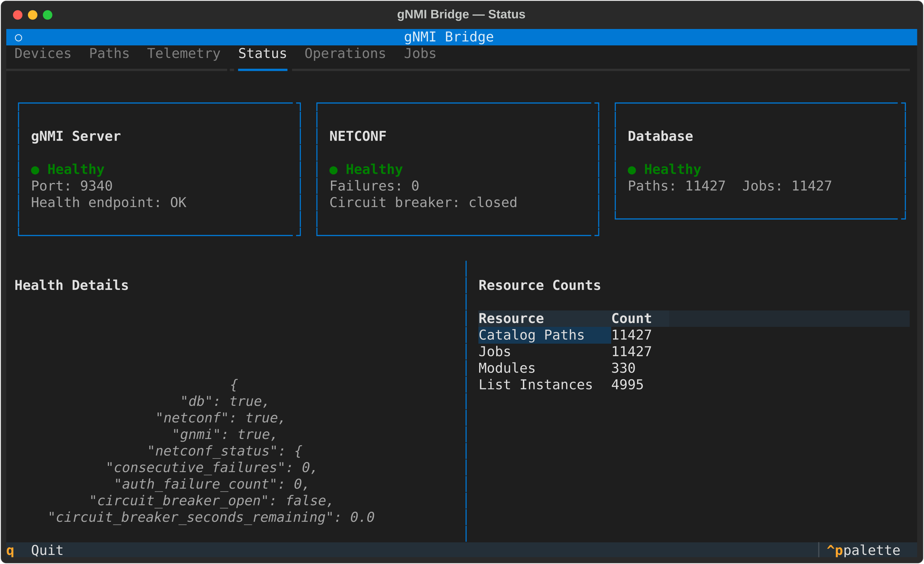Click the circle icon in the header bar
Image resolution: width=924 pixels, height=564 pixels.
pos(19,37)
